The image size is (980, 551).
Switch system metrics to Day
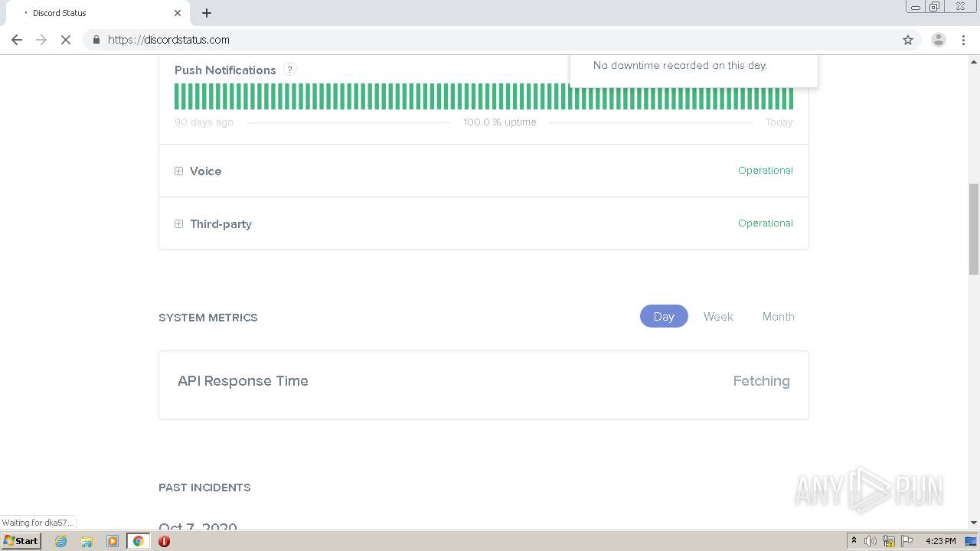coord(664,317)
